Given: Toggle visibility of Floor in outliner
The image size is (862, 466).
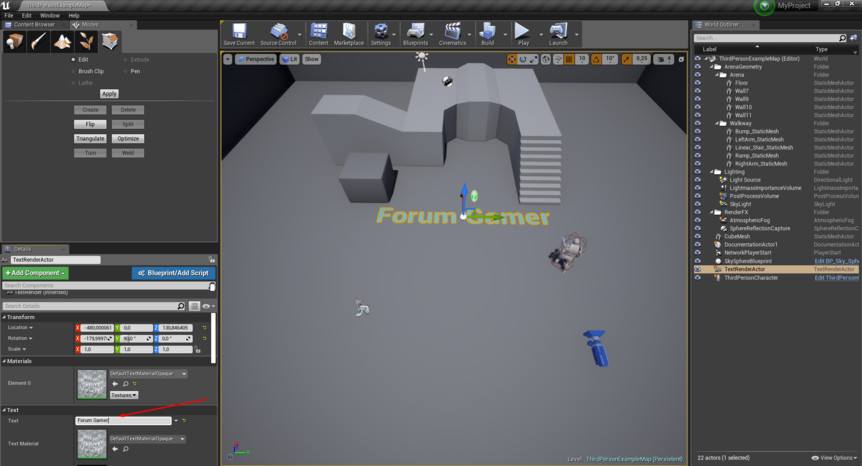Looking at the screenshot, I should click(x=698, y=83).
